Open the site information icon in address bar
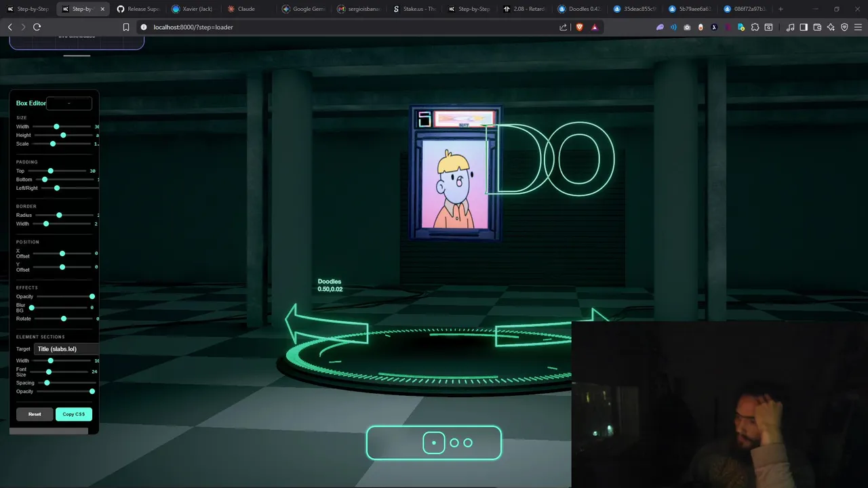The height and width of the screenshot is (488, 868). coord(143,27)
